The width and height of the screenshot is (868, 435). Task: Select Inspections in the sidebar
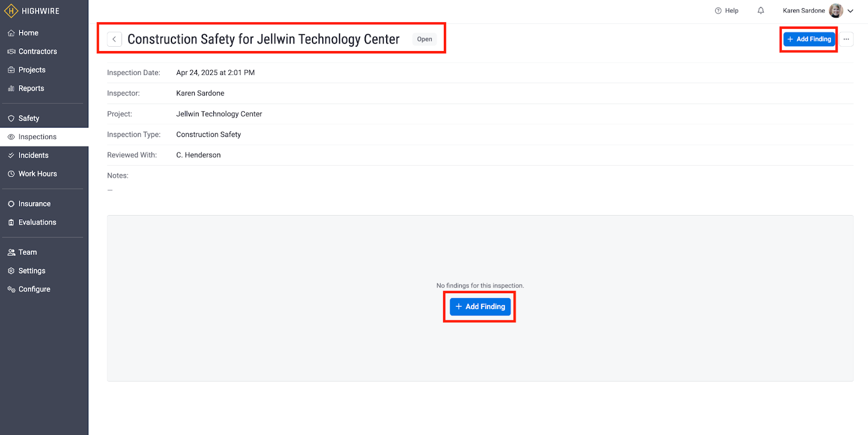click(x=44, y=137)
